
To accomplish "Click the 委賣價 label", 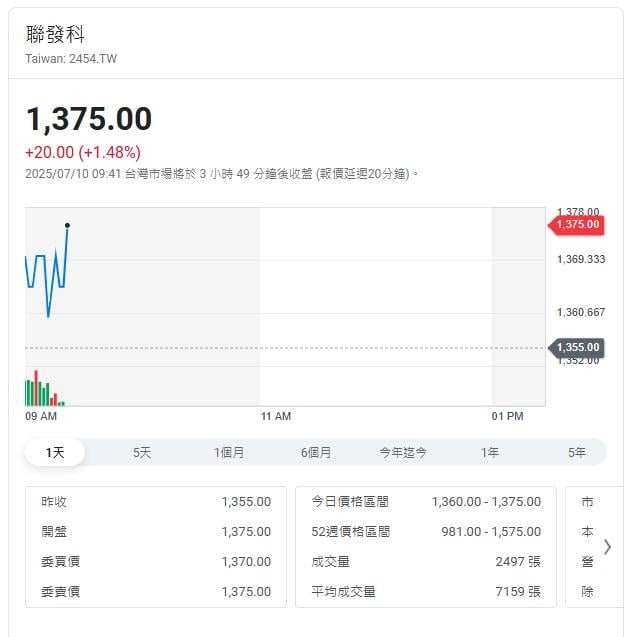I will point(60,591).
